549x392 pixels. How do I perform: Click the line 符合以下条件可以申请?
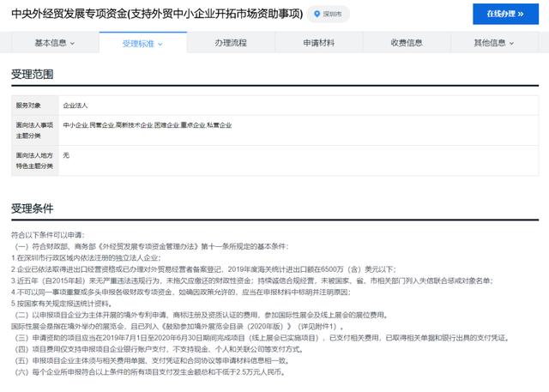coord(48,235)
